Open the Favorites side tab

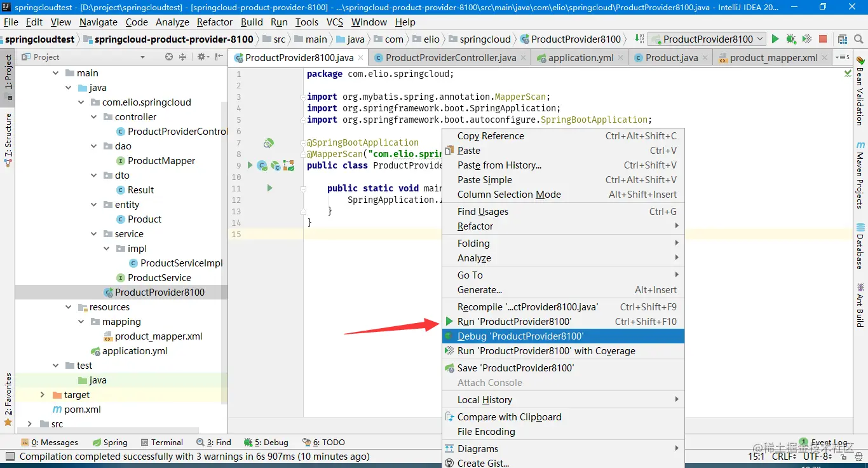pos(8,399)
